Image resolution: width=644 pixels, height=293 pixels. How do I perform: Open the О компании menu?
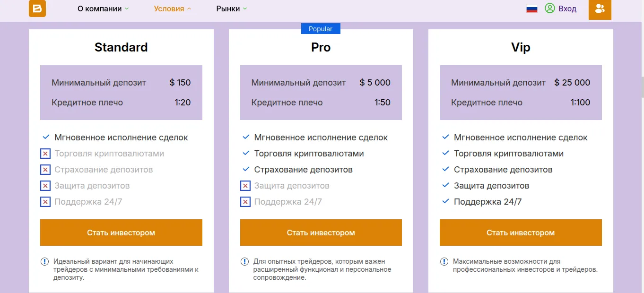(100, 9)
